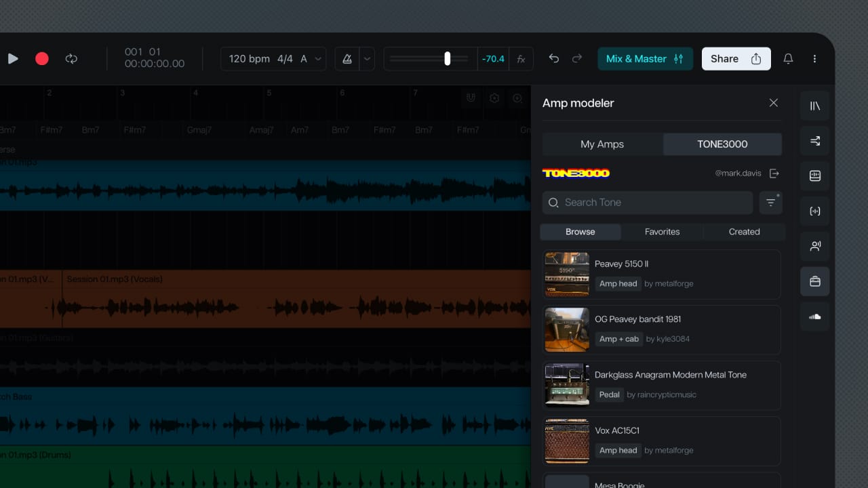Open the library icon in sidebar
The height and width of the screenshot is (488, 868).
(x=815, y=106)
